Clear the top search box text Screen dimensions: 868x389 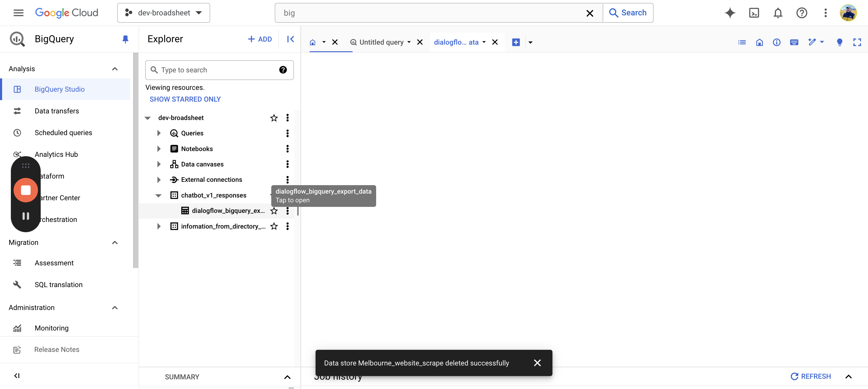coord(589,13)
